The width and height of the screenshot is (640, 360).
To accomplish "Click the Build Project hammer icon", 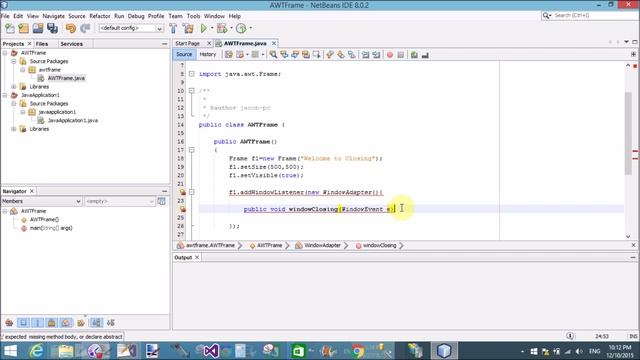I will 173,28.
